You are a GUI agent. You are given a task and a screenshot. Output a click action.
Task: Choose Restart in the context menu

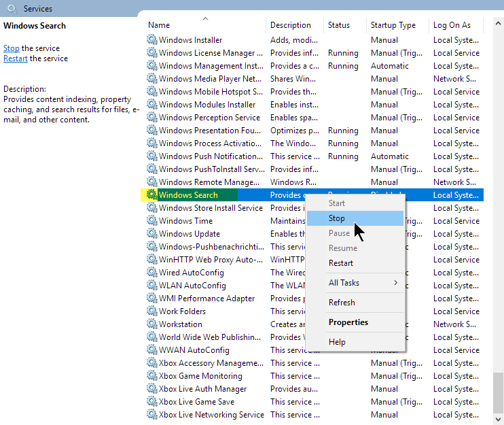click(x=341, y=263)
